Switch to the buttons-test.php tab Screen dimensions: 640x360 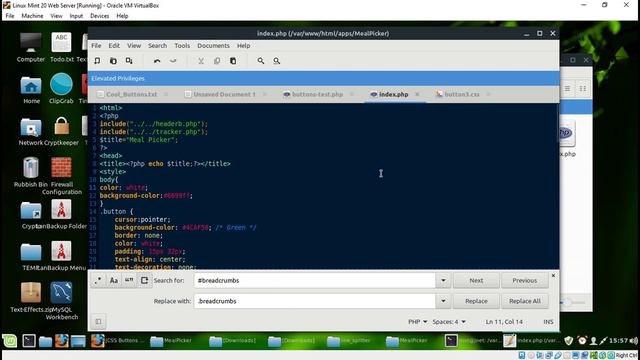pos(317,94)
